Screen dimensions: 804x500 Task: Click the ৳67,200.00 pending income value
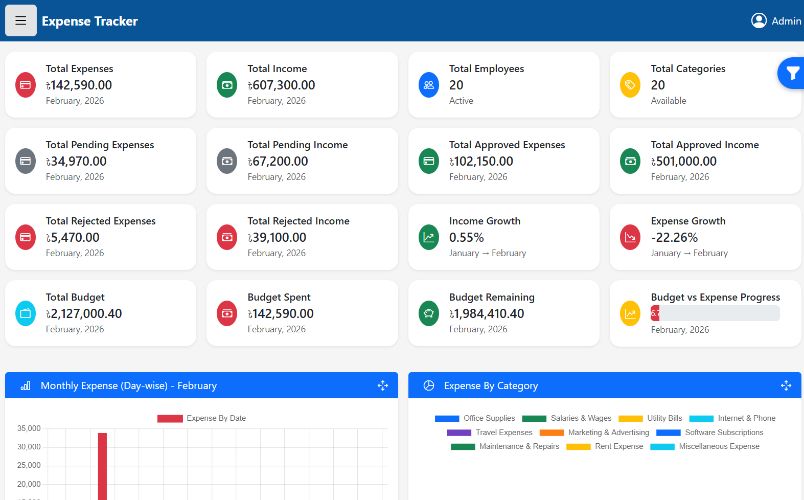(x=277, y=162)
